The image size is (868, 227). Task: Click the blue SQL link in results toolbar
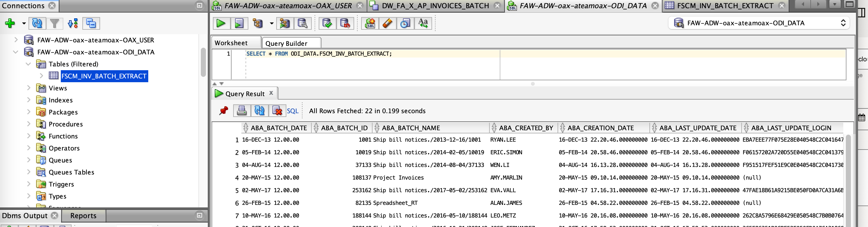tap(292, 111)
